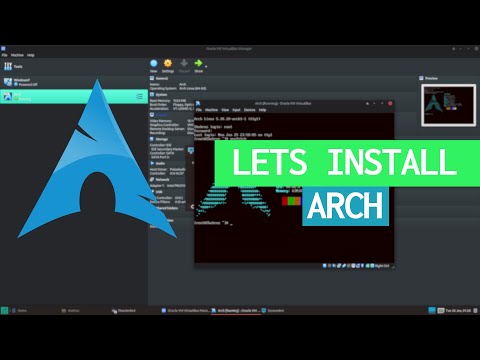Open the Arch VM list menu icon
The image size is (480, 360).
click(x=139, y=97)
